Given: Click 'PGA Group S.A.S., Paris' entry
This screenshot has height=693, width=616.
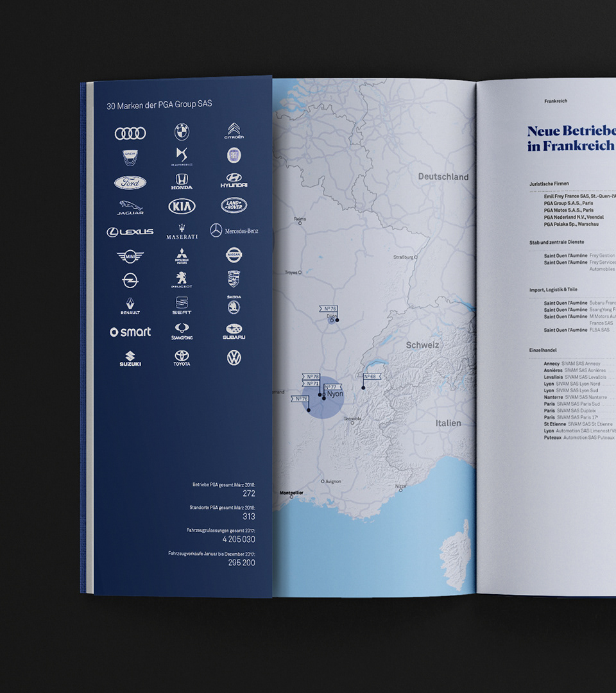Looking at the screenshot, I should [x=569, y=203].
